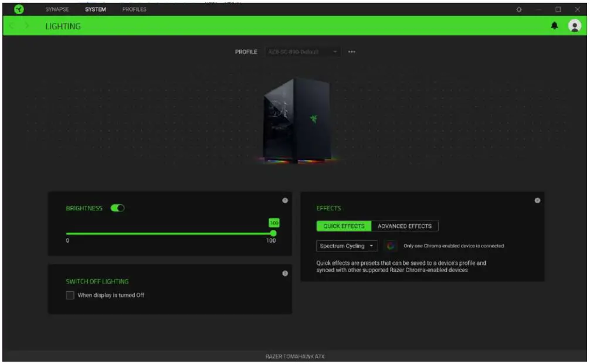This screenshot has width=590, height=364.
Task: Open the Advanced Effects tab
Action: [x=405, y=225]
